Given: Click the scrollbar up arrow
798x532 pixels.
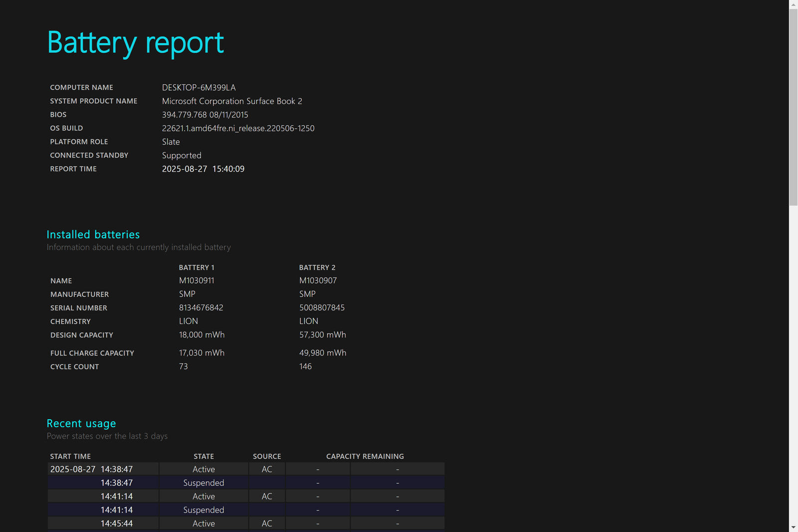Looking at the screenshot, I should [x=793, y=4].
